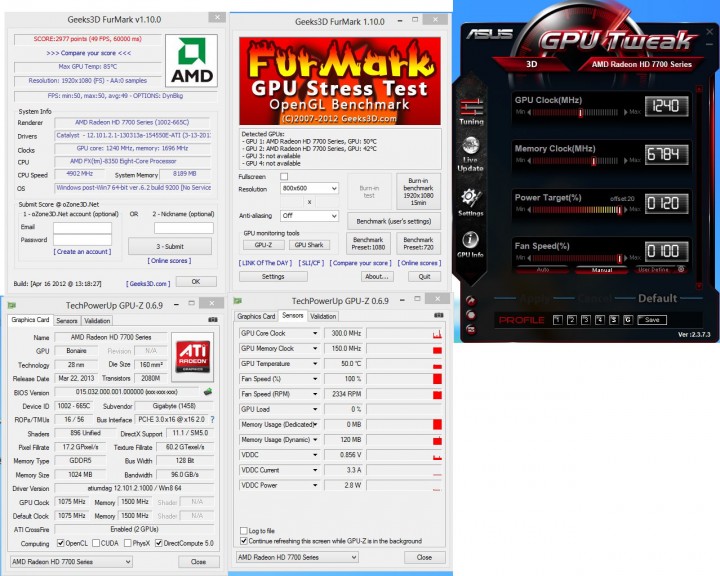Image resolution: width=720 pixels, height=576 pixels.
Task: Click the fan User Define gear icon
Action: (x=681, y=269)
